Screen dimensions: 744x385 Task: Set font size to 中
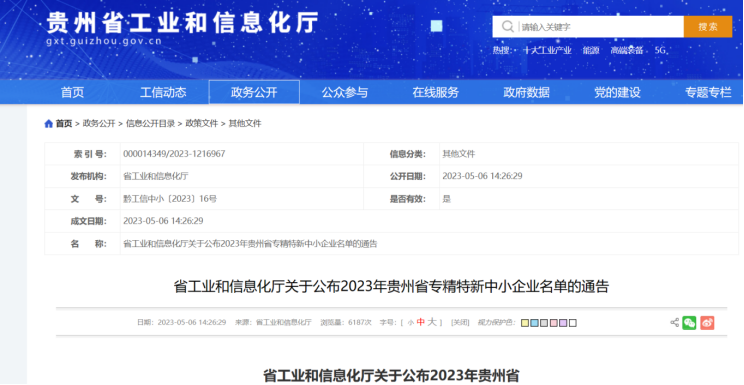(420, 322)
